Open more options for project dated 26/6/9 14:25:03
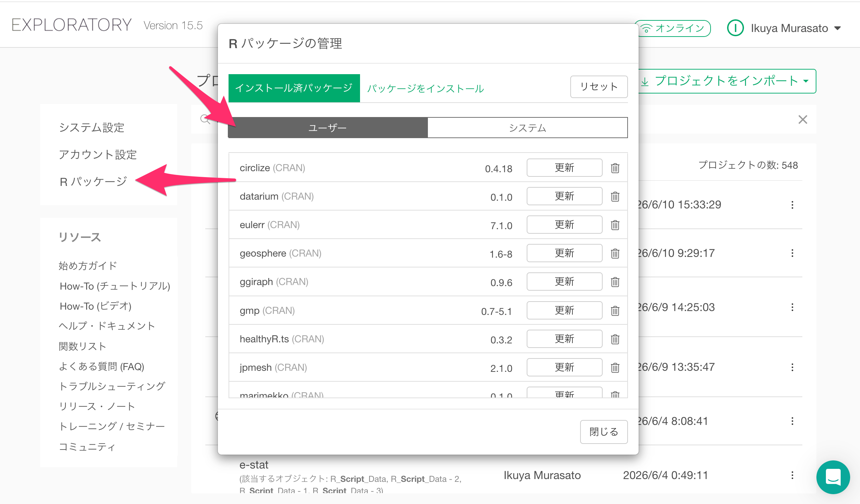The width and height of the screenshot is (860, 504). click(x=792, y=307)
